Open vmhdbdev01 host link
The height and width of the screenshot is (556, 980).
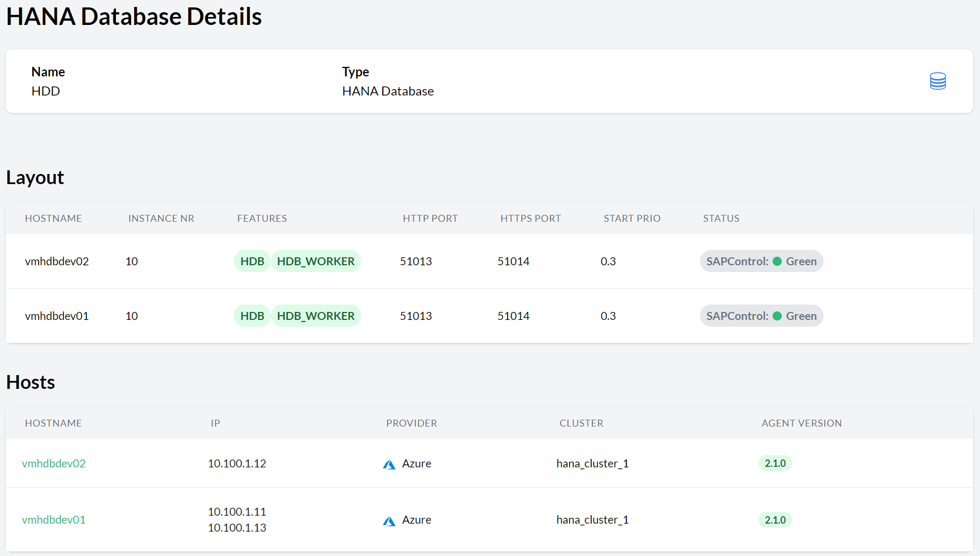[54, 519]
